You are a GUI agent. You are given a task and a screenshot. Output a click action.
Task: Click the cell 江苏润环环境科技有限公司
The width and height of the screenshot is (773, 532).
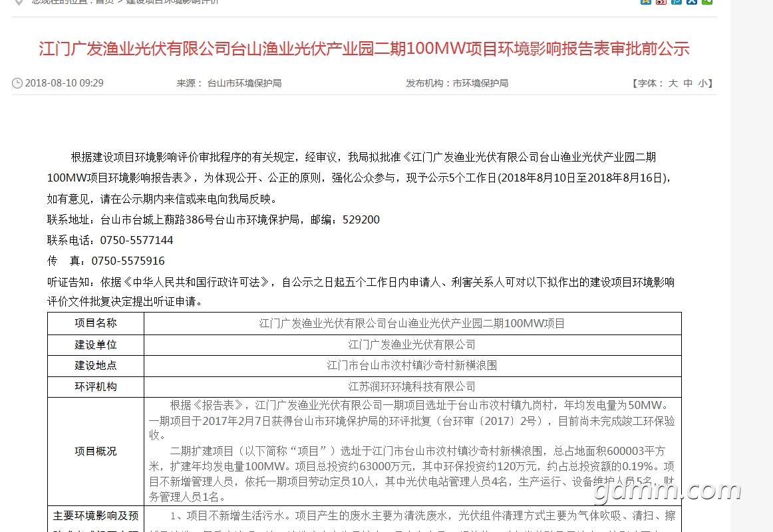[412, 386]
